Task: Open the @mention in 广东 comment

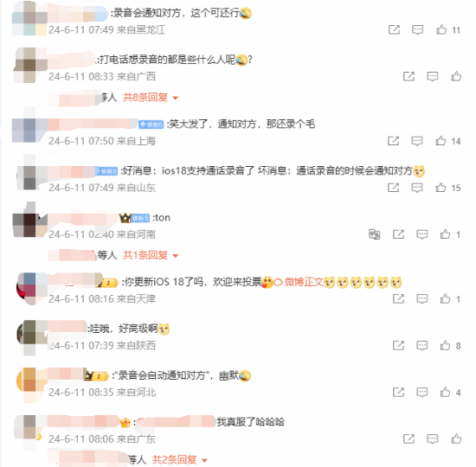Action: 176,422
